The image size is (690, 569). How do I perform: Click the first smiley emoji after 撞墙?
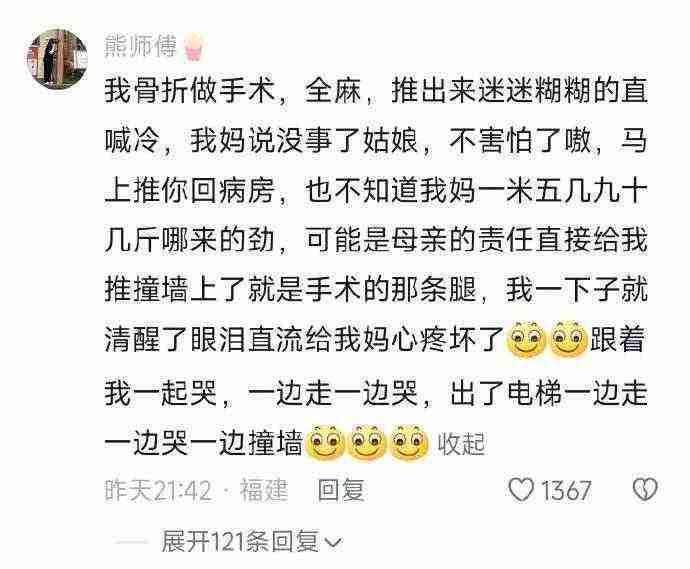326,442
